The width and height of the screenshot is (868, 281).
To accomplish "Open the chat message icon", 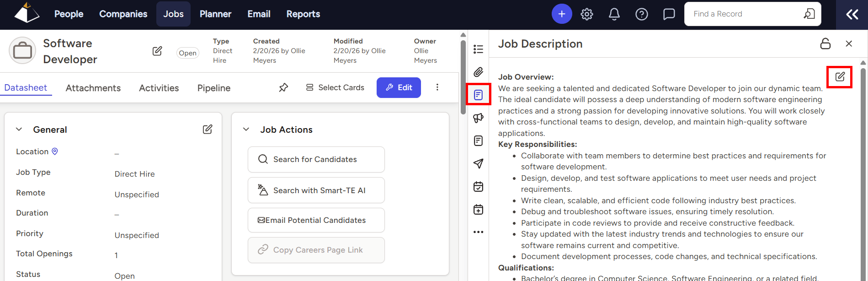I will coord(669,14).
